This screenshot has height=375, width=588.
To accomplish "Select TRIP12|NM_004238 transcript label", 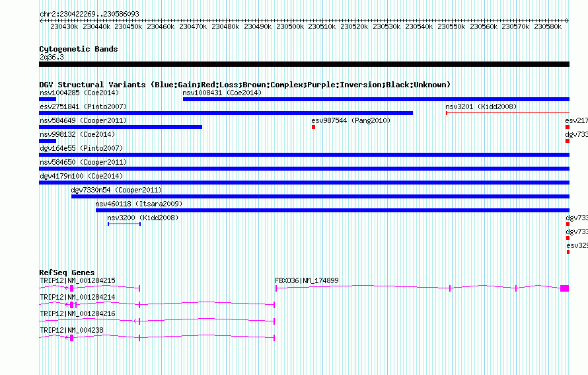I will 71,330.
